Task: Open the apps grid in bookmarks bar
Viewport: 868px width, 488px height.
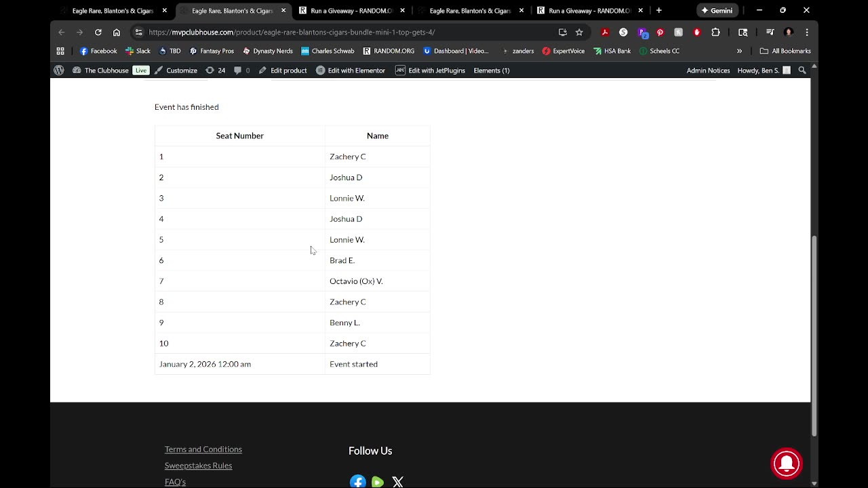Action: 60,51
